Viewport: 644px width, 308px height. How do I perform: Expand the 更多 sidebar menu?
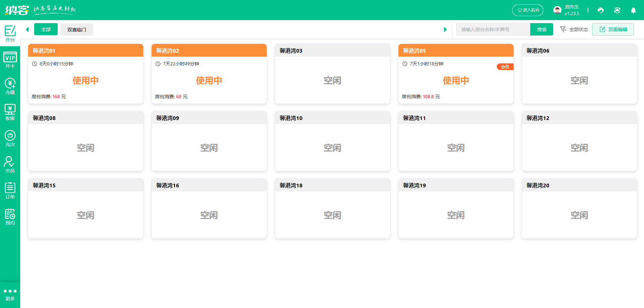click(x=10, y=294)
